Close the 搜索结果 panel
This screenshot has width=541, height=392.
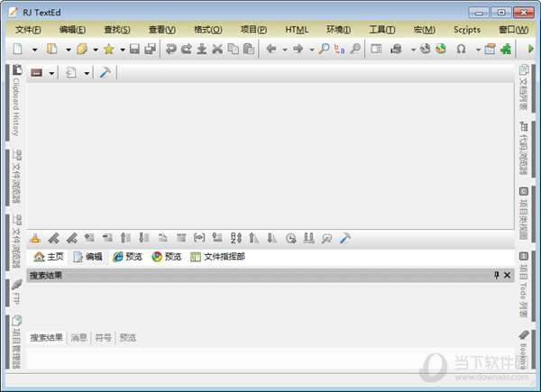(507, 275)
